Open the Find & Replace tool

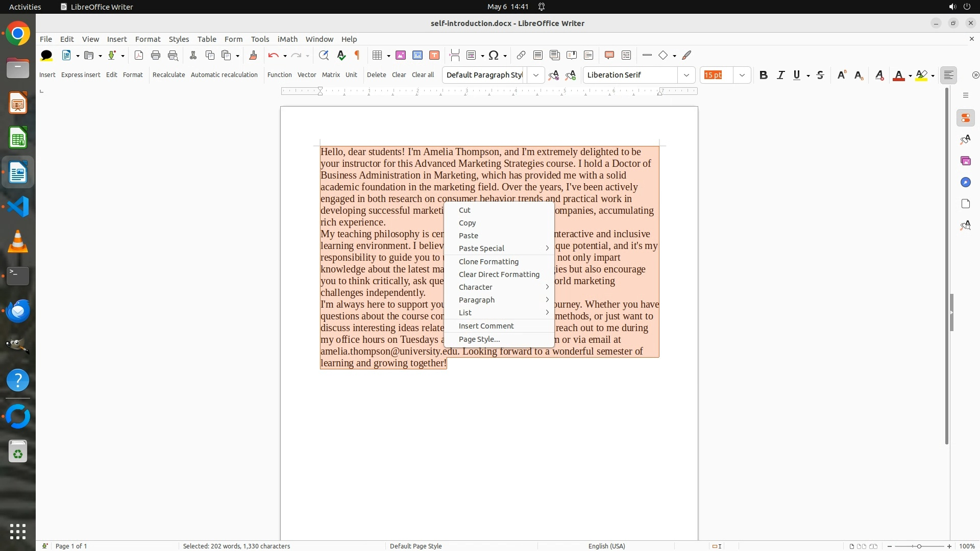[323, 55]
